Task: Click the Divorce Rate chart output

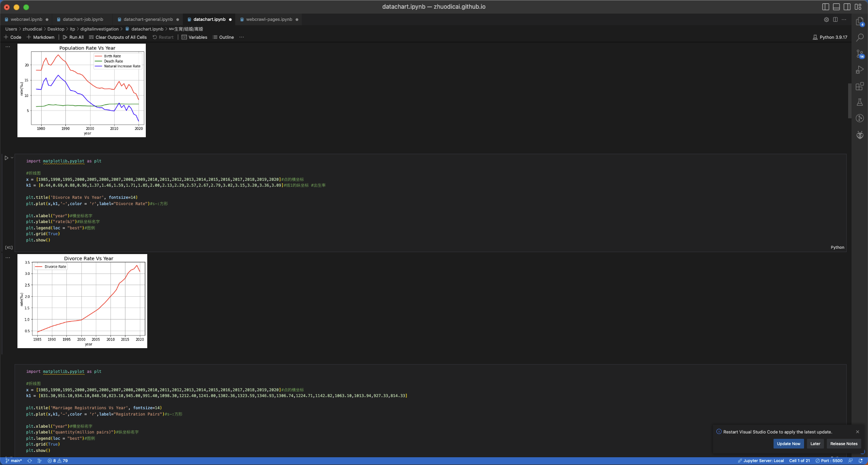Action: click(x=82, y=301)
